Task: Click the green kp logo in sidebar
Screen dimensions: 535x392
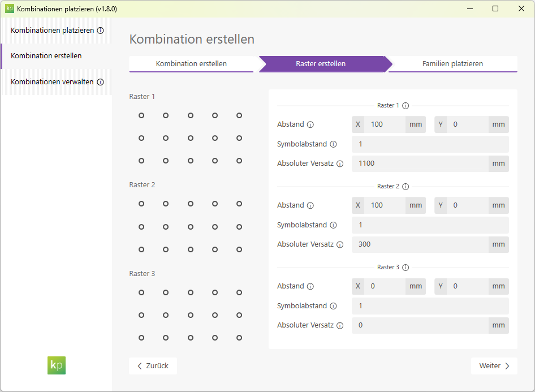Action: click(x=57, y=365)
